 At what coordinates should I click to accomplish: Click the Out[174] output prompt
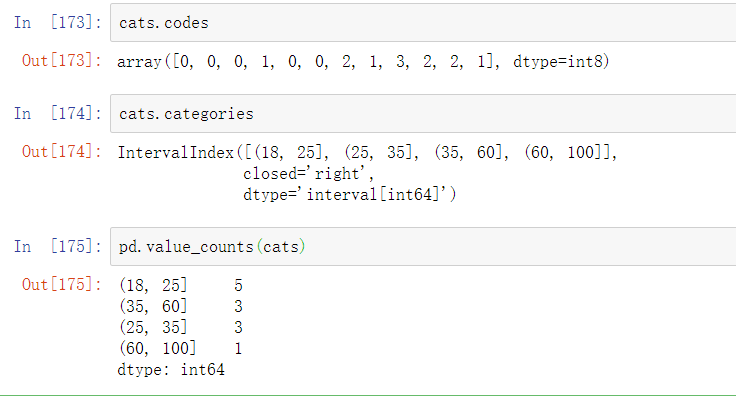pos(61,152)
